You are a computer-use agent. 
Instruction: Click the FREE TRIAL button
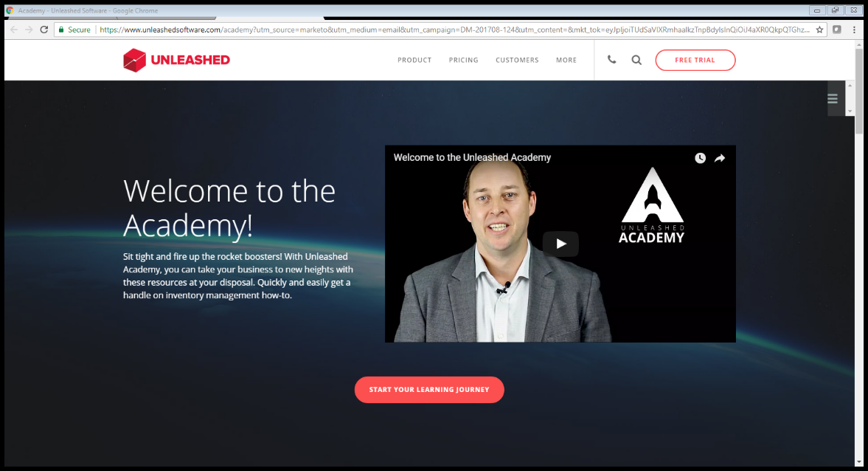pos(695,60)
